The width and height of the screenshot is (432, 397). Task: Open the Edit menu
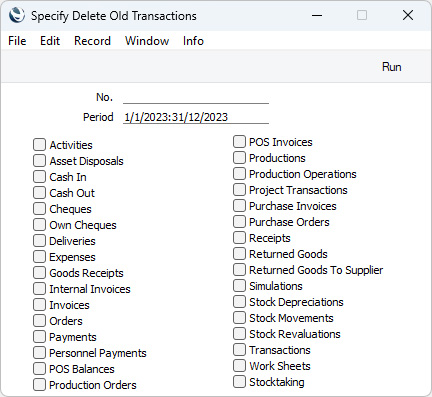tap(50, 41)
